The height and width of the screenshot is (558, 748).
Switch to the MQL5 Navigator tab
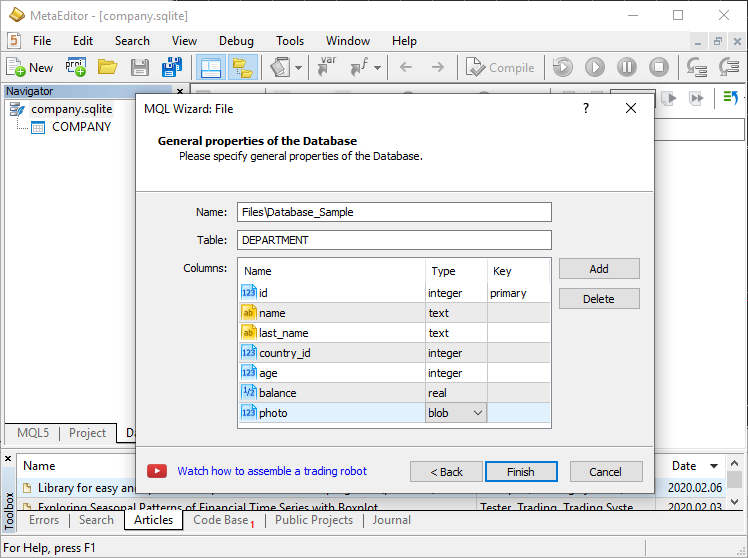33,433
